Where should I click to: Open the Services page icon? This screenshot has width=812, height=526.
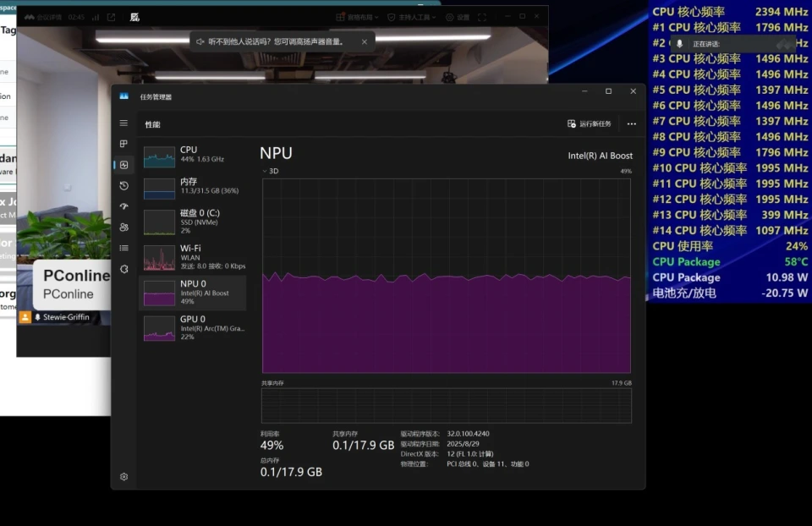(x=123, y=269)
